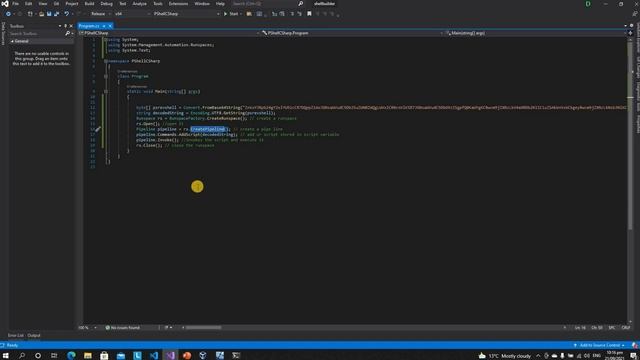The width and height of the screenshot is (640, 360).
Task: Open the PShellCSharp project navigation dropdown
Action: click(x=169, y=33)
